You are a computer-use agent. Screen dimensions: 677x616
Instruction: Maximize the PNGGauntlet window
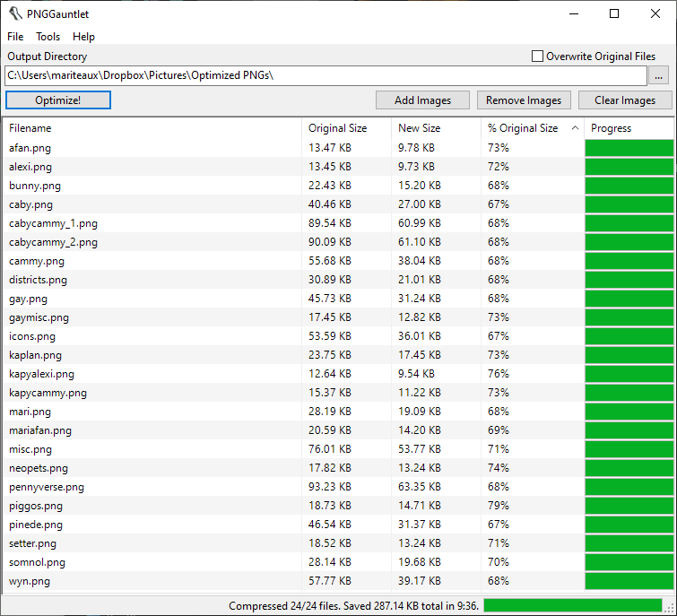point(614,13)
